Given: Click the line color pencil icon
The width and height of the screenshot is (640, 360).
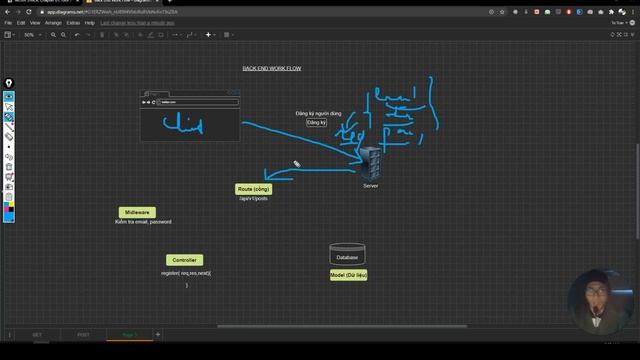Looking at the screenshot, I should [151, 35].
